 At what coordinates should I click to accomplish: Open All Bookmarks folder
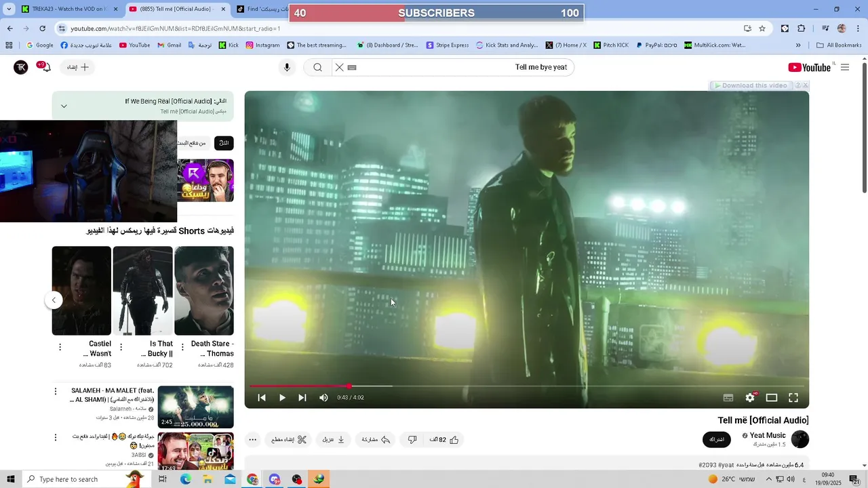tap(839, 45)
